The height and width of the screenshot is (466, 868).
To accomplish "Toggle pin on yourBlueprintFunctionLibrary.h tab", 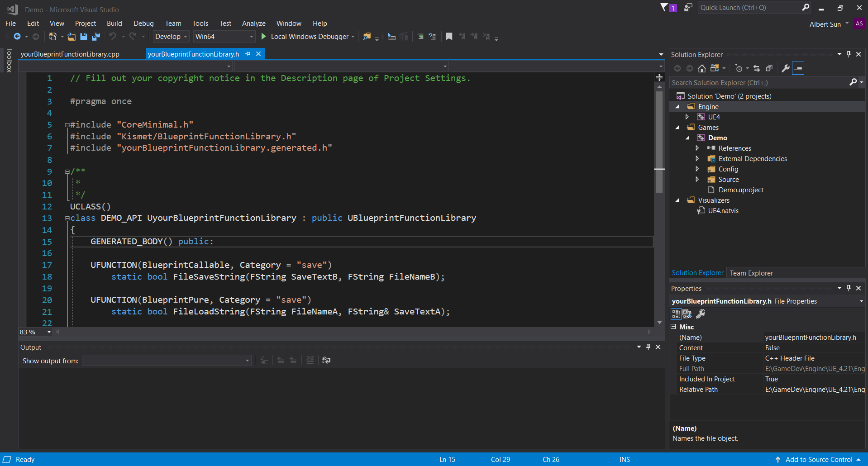I will click(x=248, y=54).
